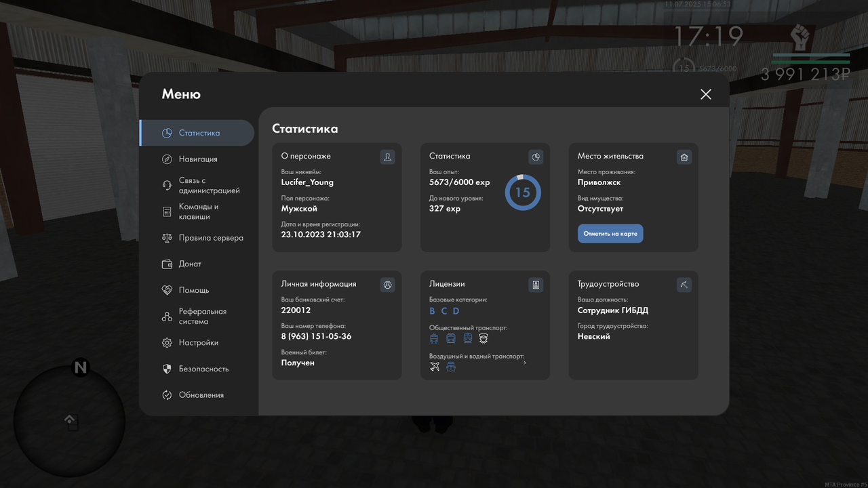The width and height of the screenshot is (868, 488).
Task: Click the profile icon on Личная информация card
Action: 387,285
